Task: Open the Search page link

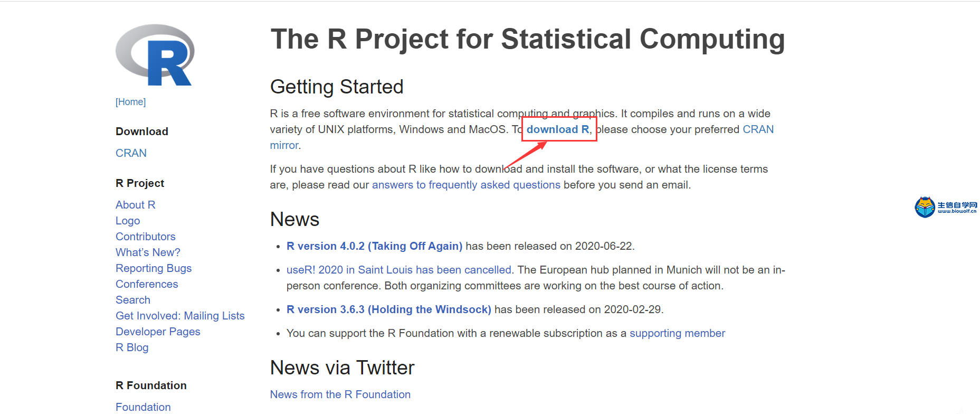Action: click(133, 300)
